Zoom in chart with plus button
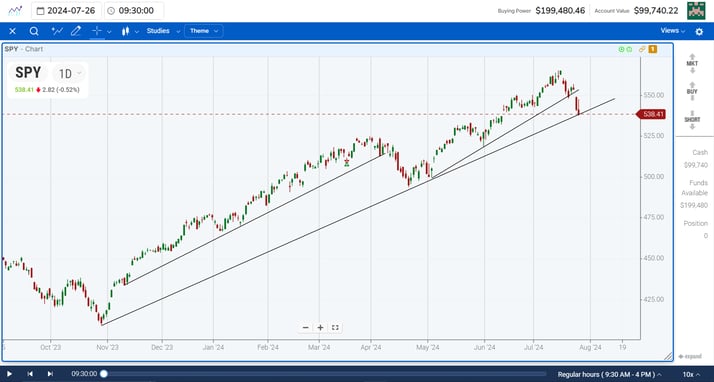Viewport: 714px width, 382px height. [321, 327]
